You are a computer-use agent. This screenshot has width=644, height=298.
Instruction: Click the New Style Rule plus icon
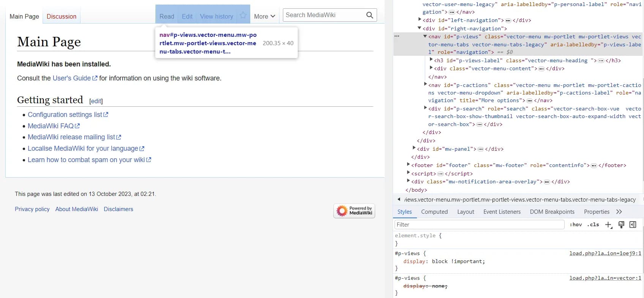click(608, 225)
